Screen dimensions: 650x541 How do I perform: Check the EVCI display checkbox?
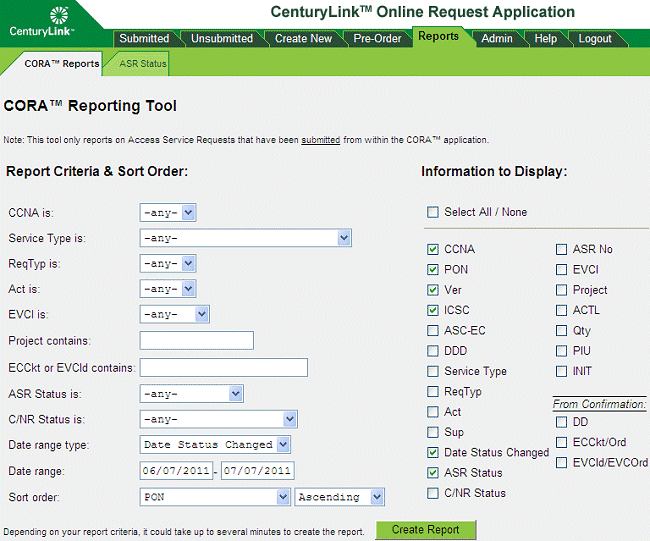point(561,269)
